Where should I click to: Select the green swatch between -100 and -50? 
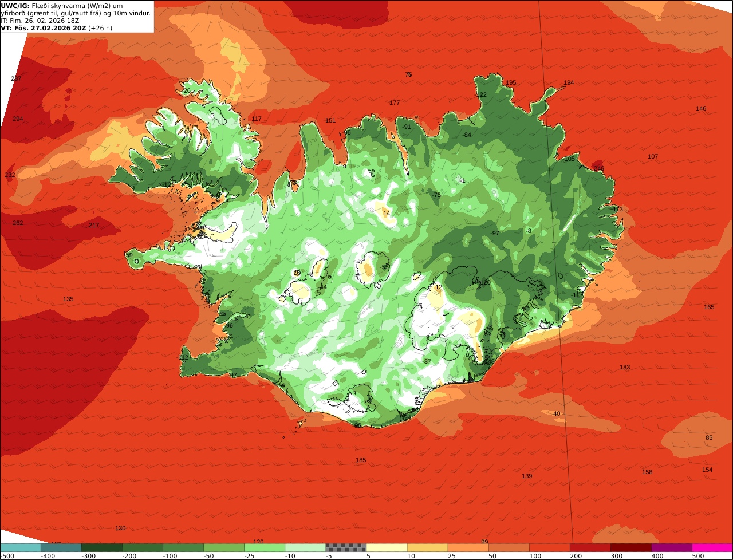(183, 547)
